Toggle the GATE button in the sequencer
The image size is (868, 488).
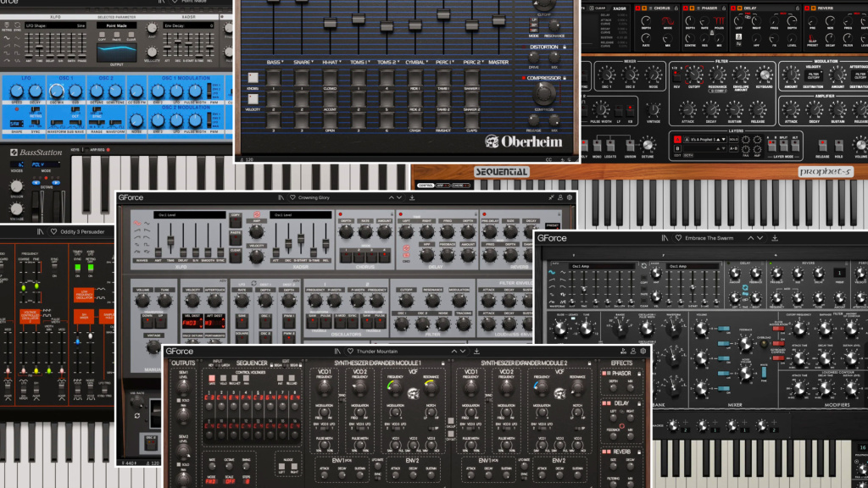point(211,379)
